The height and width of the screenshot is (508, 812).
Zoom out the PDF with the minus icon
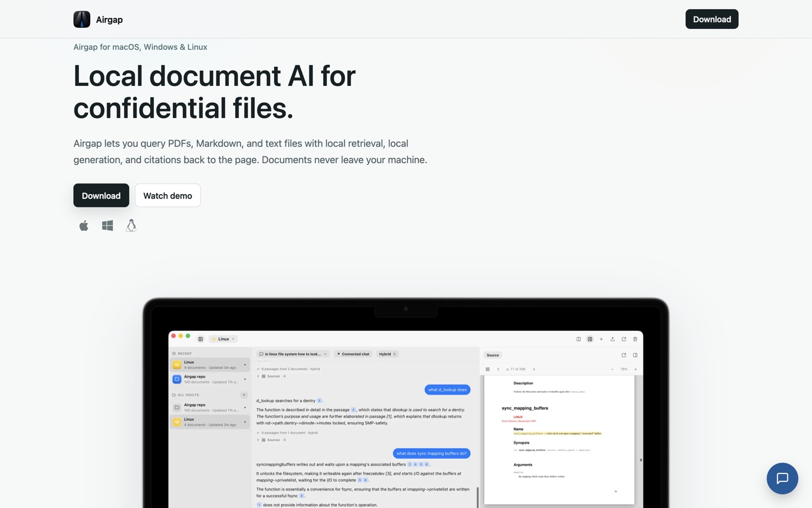[x=612, y=369]
